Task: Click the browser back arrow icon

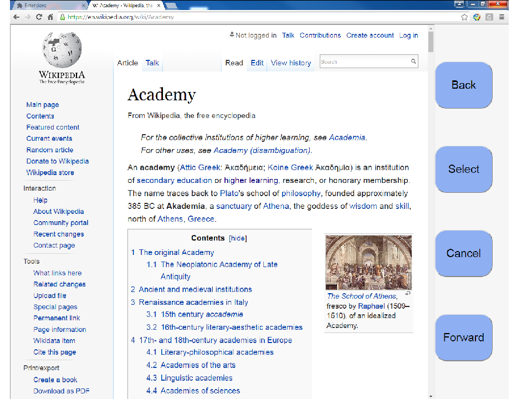Action: point(16,17)
